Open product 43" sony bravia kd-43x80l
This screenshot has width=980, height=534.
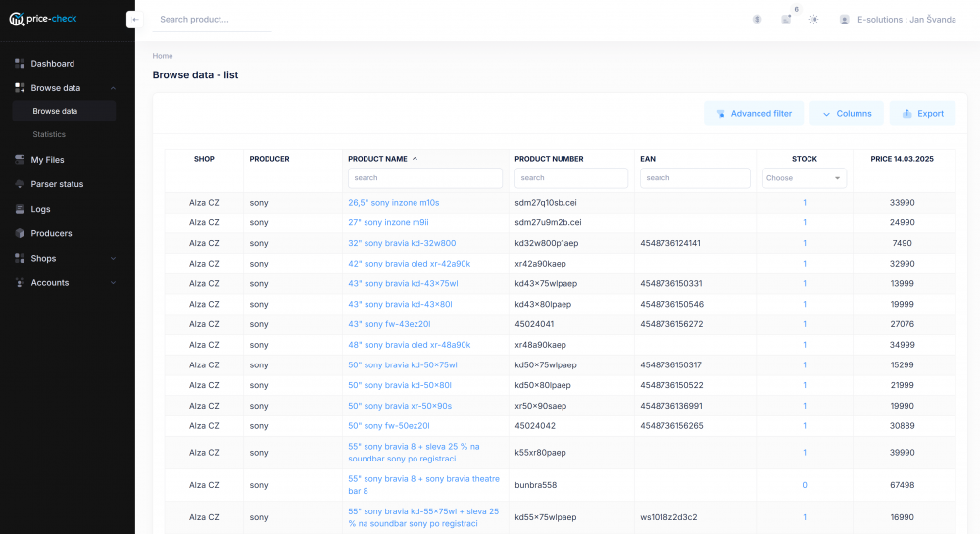(400, 304)
